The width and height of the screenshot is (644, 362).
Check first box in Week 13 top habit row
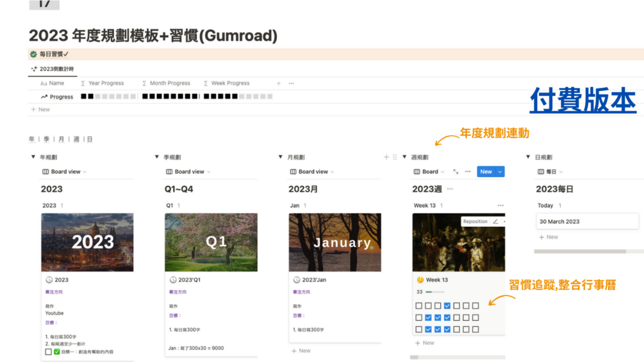click(419, 306)
